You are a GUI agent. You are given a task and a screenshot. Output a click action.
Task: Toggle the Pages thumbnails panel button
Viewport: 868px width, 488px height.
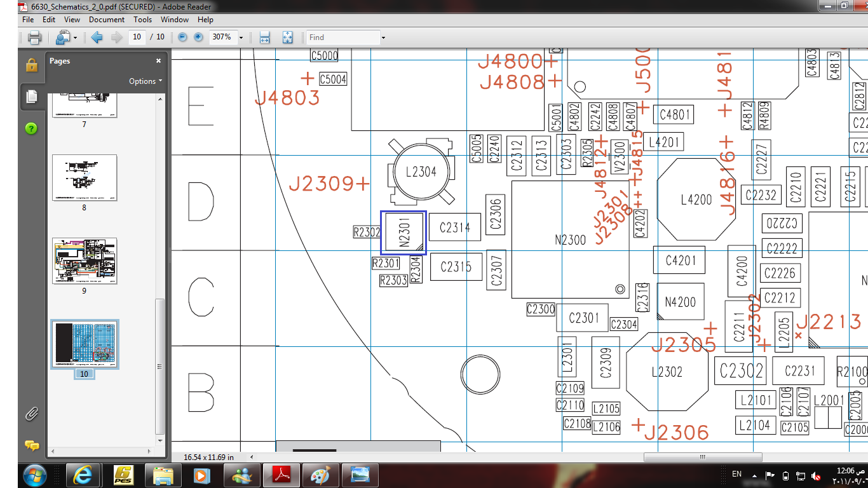pyautogui.click(x=31, y=97)
